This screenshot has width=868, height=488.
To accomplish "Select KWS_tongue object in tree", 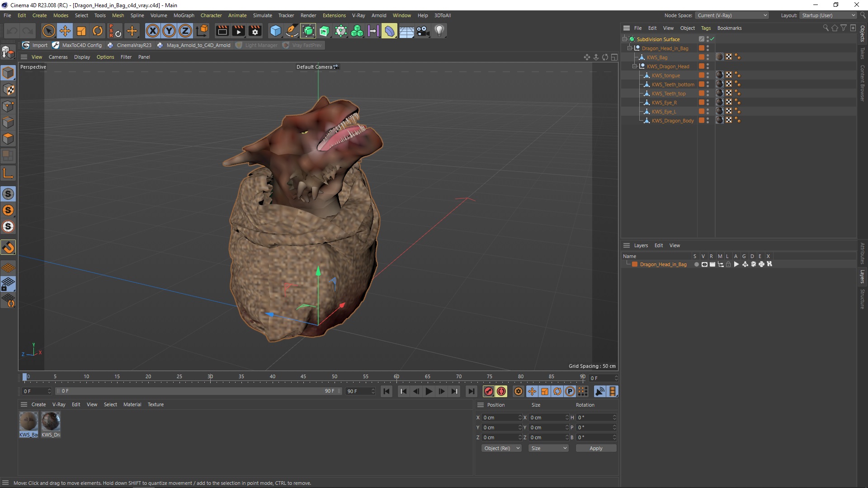I will click(x=665, y=75).
